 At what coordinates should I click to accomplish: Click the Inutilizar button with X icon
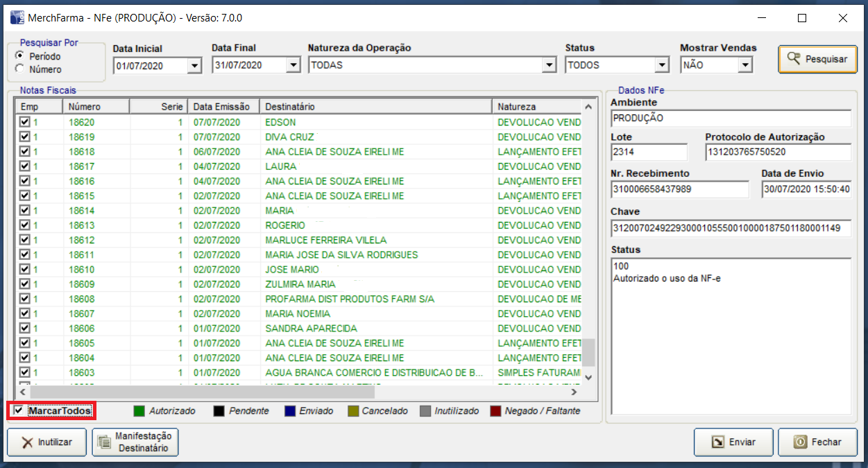pos(47,442)
